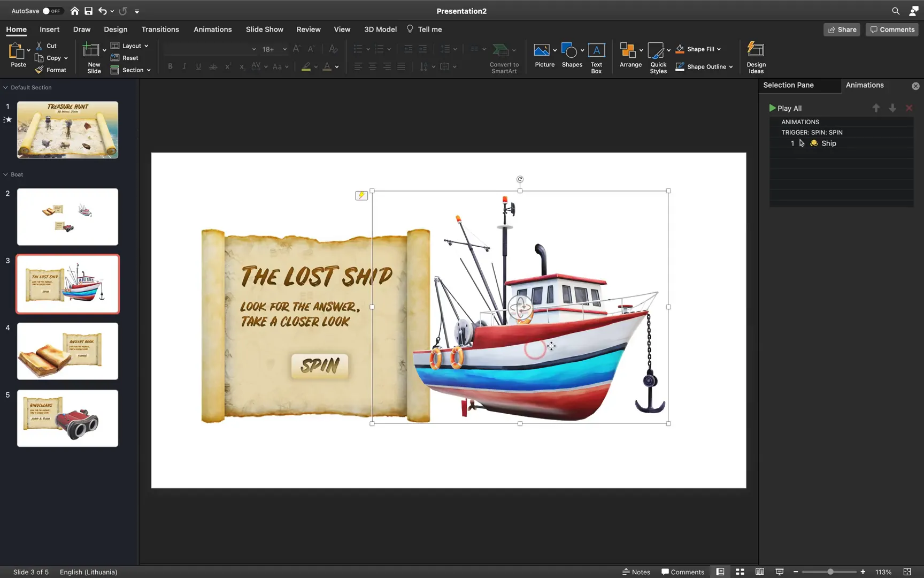Image resolution: width=924 pixels, height=578 pixels.
Task: Open the Layout dropdown
Action: tap(130, 45)
